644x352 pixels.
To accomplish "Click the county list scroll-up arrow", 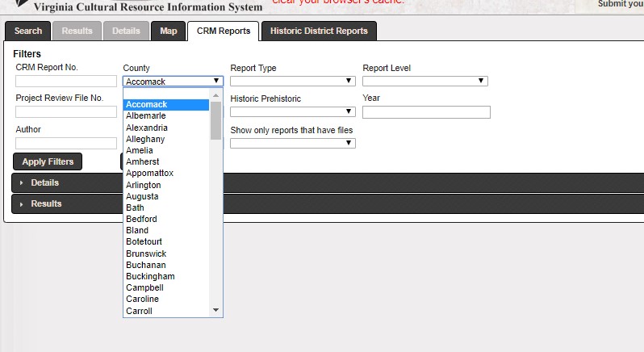I will tap(215, 95).
